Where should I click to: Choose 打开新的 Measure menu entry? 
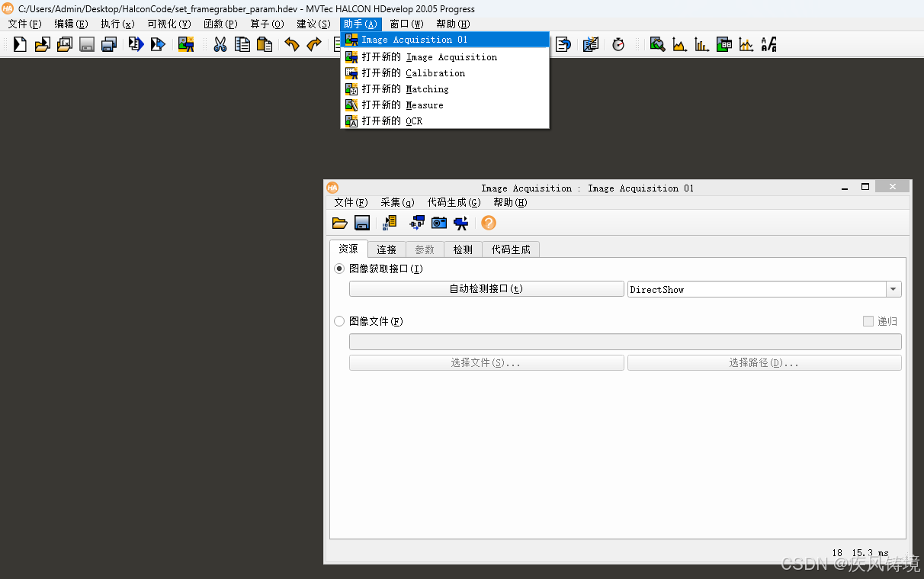click(444, 105)
